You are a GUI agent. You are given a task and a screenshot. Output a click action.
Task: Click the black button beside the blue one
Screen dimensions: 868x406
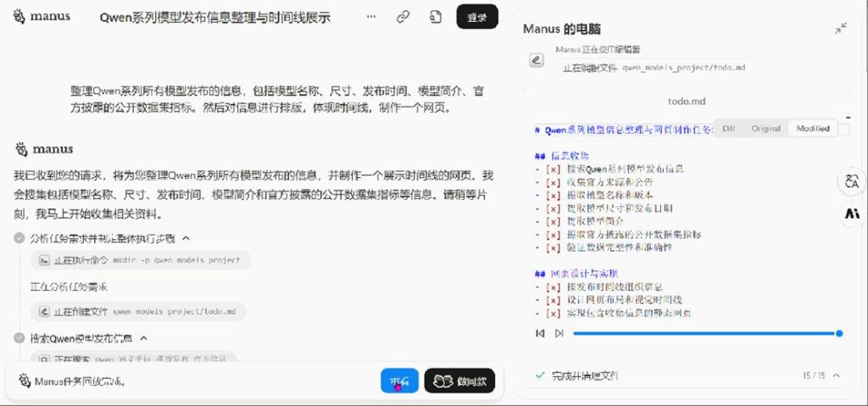[459, 381]
